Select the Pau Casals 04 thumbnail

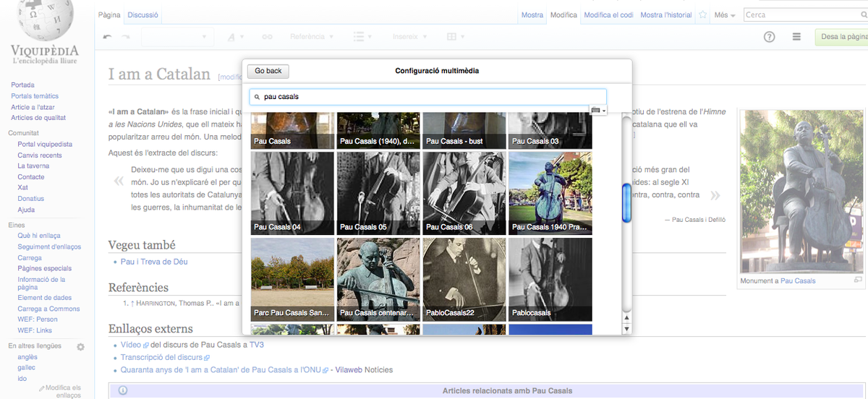coord(292,193)
